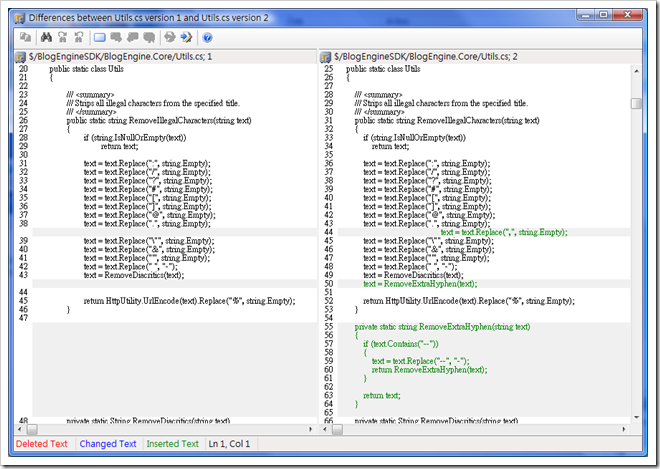Click left pane line 43 'text = RemoveDiacritics(text);'
Viewport: 660px width, 469px height.
[134, 275]
